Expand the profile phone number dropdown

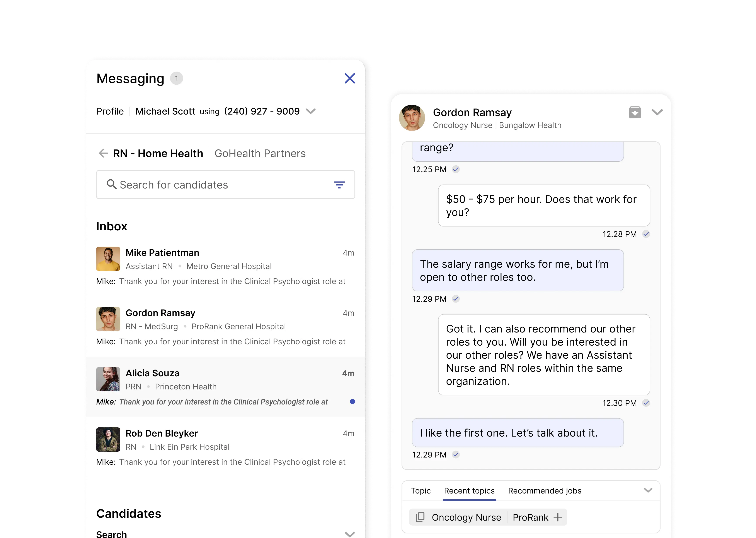pyautogui.click(x=310, y=111)
